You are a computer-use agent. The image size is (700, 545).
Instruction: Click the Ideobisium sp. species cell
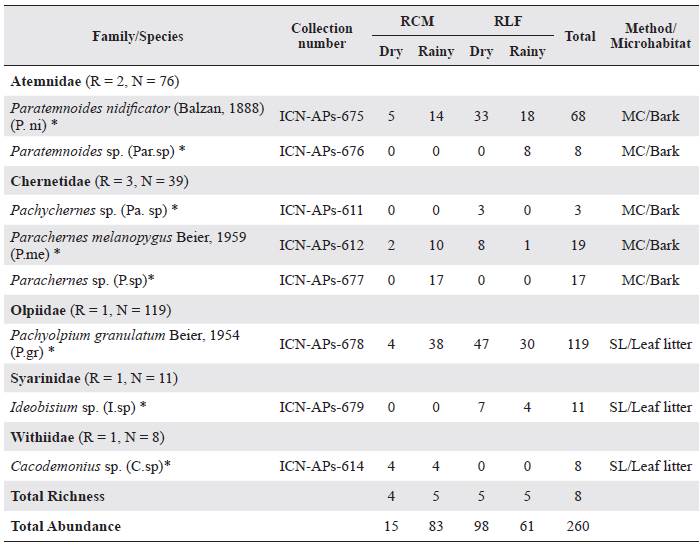pos(78,407)
